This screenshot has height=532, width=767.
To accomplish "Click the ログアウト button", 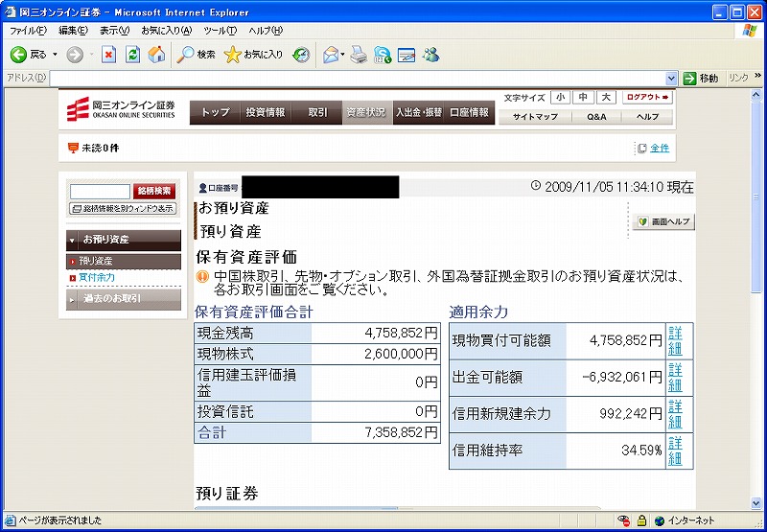I will tap(648, 98).
